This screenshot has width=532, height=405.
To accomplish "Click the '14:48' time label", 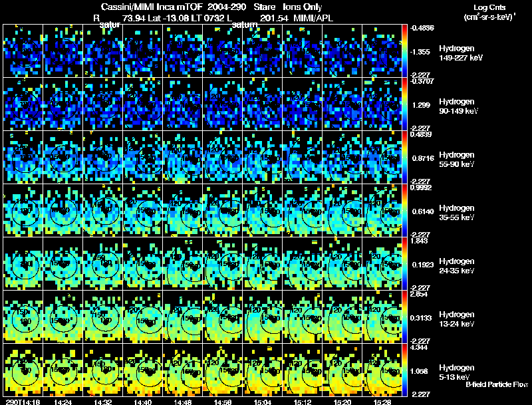I will point(182,402).
